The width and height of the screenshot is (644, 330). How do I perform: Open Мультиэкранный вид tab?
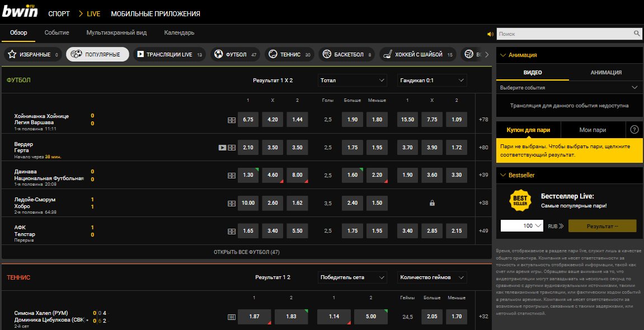[x=116, y=32]
